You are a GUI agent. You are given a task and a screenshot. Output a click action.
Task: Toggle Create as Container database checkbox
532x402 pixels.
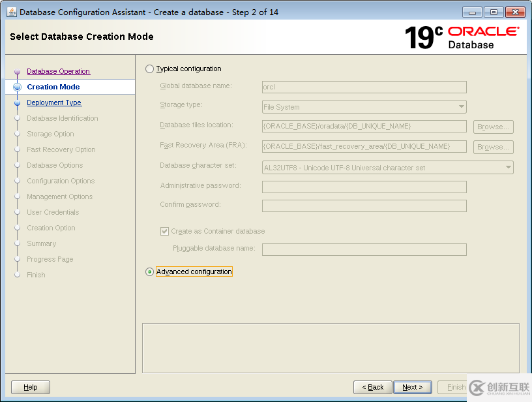(x=164, y=232)
